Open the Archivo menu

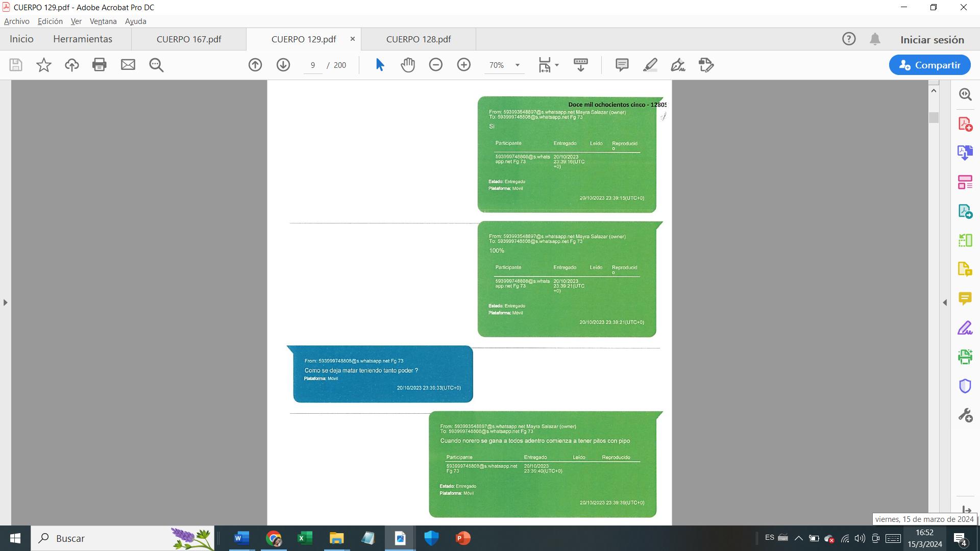pyautogui.click(x=17, y=21)
